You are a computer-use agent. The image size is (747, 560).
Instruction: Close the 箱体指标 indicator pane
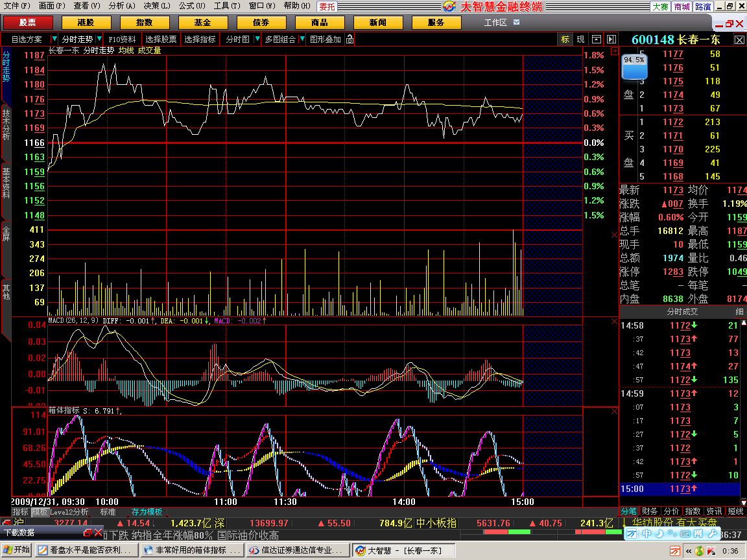tap(614, 411)
